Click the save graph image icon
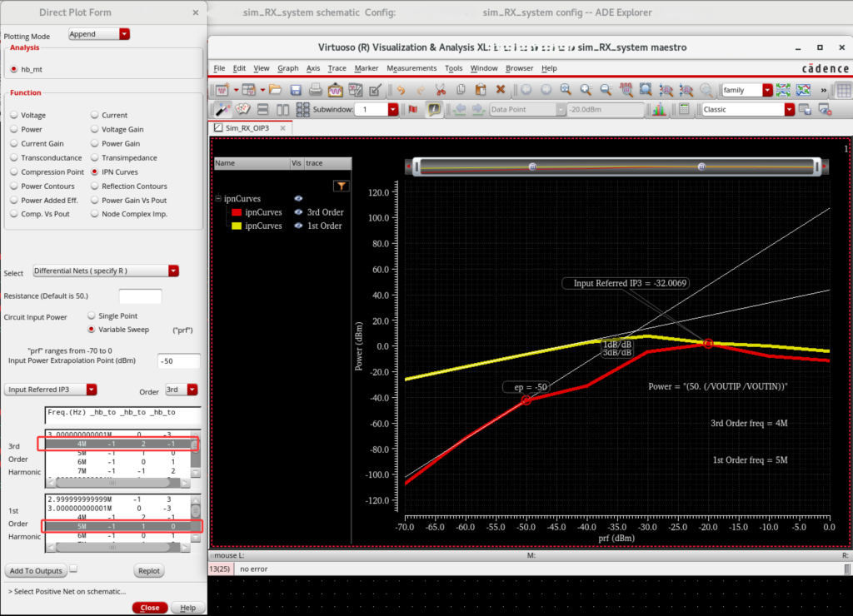The width and height of the screenshot is (853, 616). click(335, 90)
